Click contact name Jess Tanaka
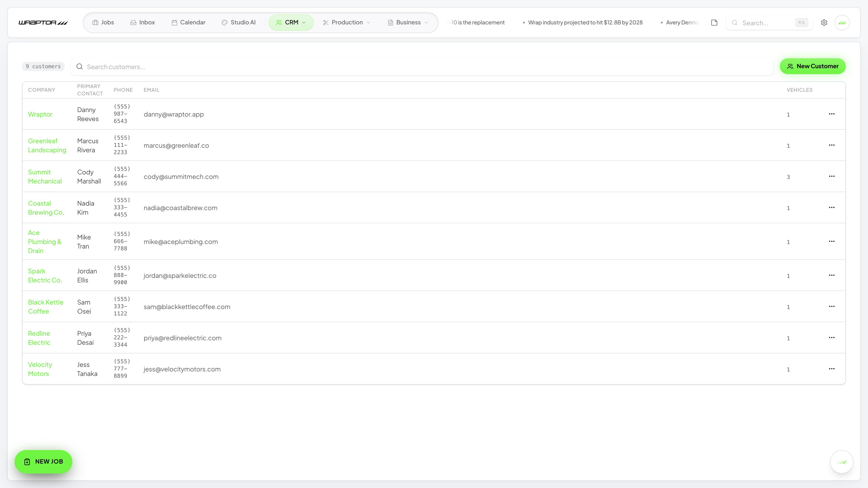Image resolution: width=868 pixels, height=488 pixels. (x=87, y=369)
